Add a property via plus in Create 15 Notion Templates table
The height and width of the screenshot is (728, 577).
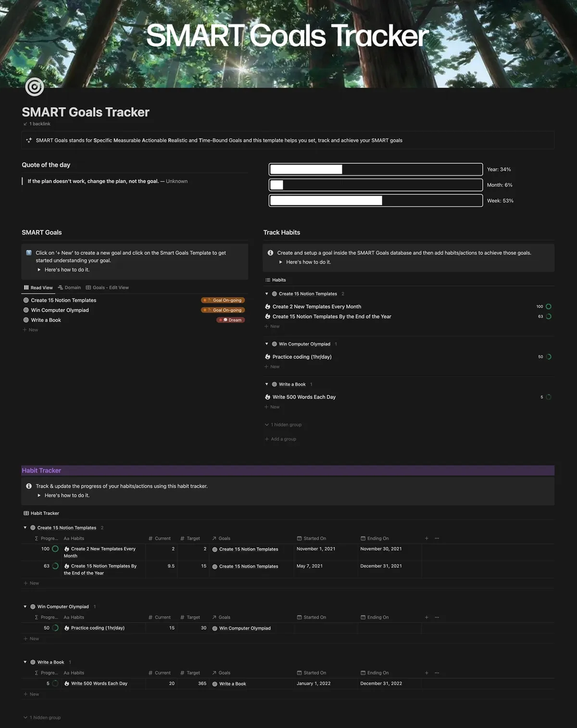point(426,538)
